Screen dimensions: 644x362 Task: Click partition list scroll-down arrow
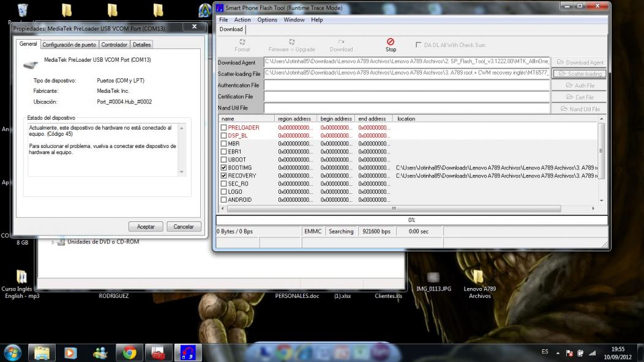point(601,201)
